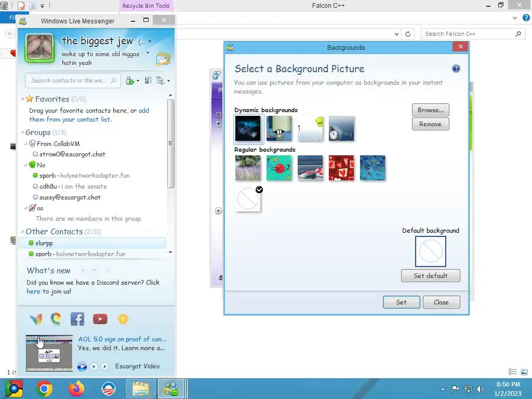
Task: Click the Falcon C++ refresh icon
Action: (408, 34)
